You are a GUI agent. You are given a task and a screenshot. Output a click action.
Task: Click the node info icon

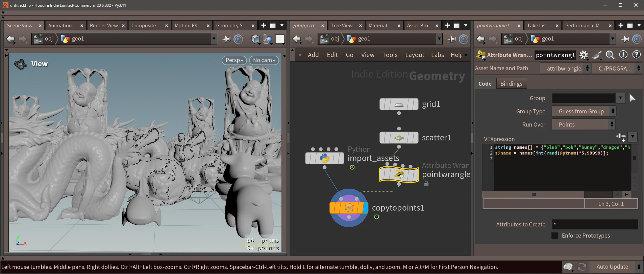click(x=623, y=55)
